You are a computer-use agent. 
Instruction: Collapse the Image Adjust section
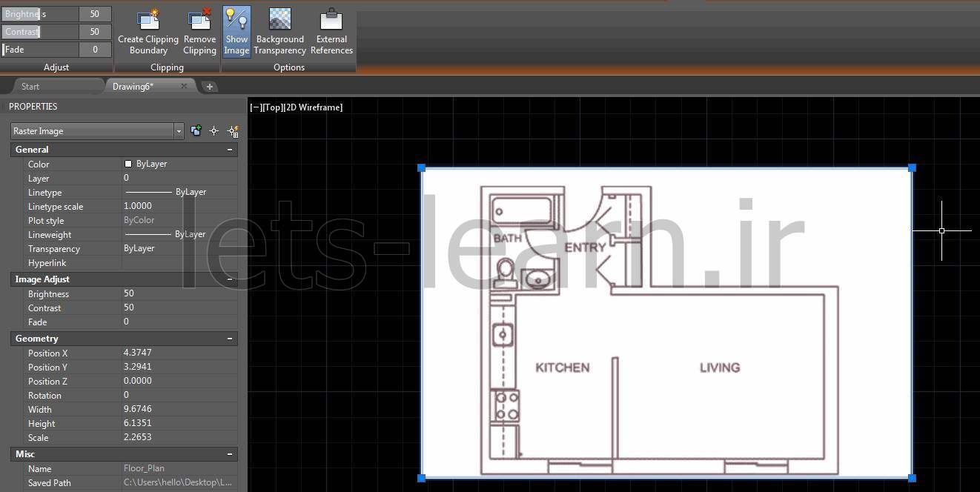[230, 279]
